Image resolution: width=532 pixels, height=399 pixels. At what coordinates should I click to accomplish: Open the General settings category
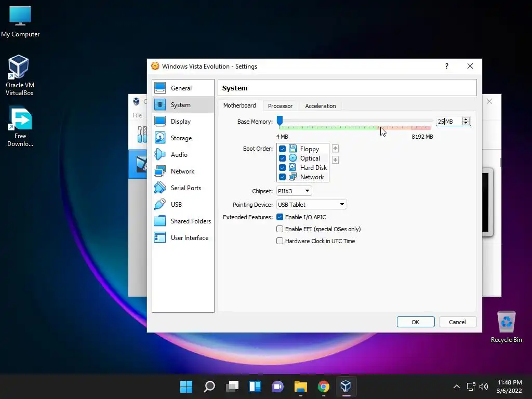tap(183, 88)
